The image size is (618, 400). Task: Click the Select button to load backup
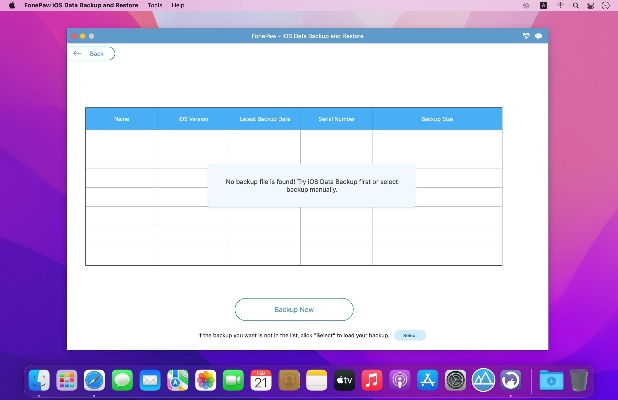coord(410,335)
